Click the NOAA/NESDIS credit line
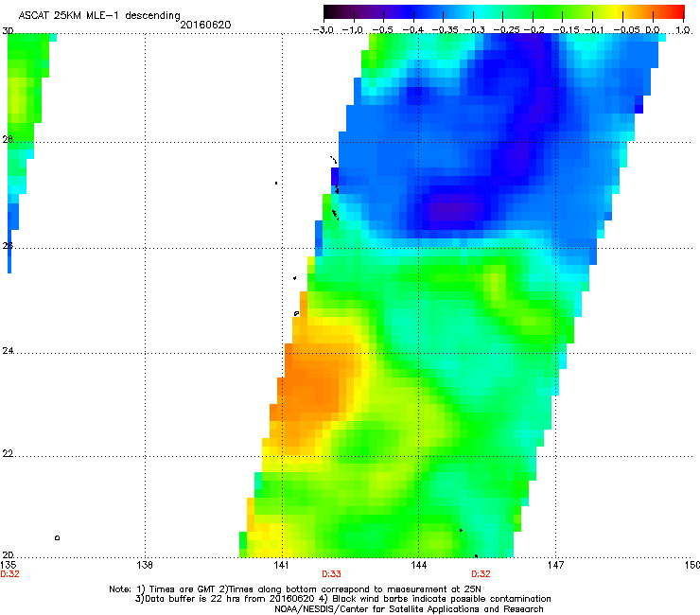The width and height of the screenshot is (700, 615). 409,609
